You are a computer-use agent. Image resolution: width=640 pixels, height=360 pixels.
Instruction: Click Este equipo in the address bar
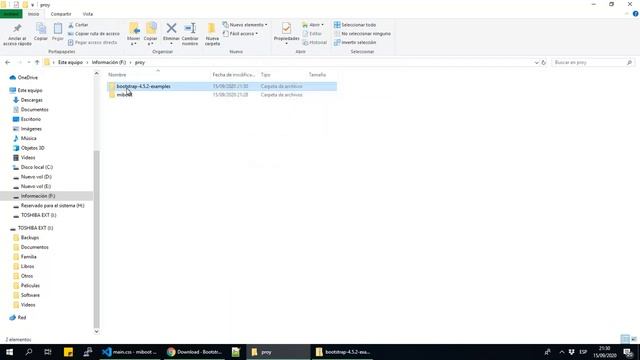[x=70, y=62]
